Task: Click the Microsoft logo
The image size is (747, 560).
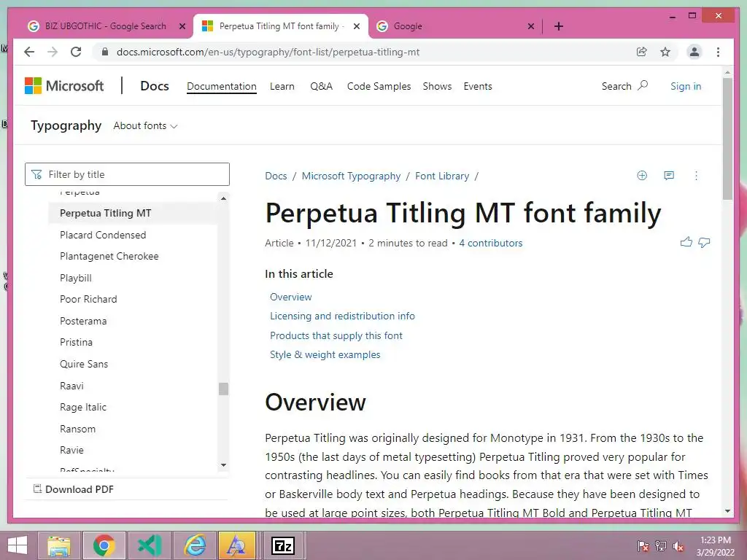Action: click(x=64, y=86)
